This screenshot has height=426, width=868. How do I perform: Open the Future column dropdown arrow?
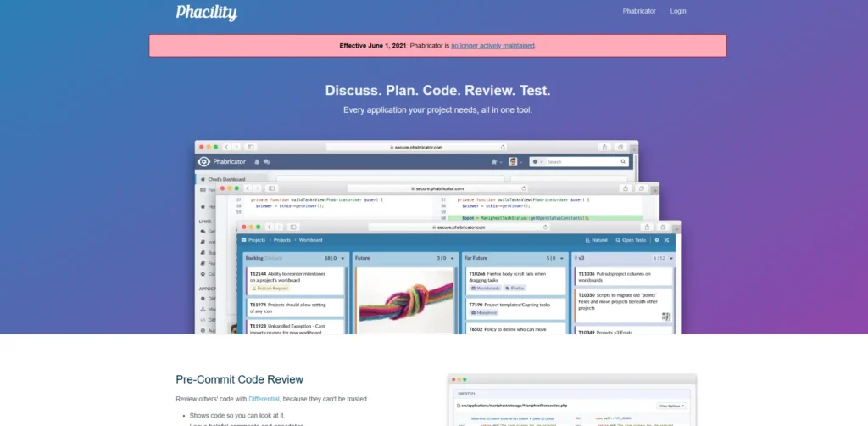click(x=453, y=258)
